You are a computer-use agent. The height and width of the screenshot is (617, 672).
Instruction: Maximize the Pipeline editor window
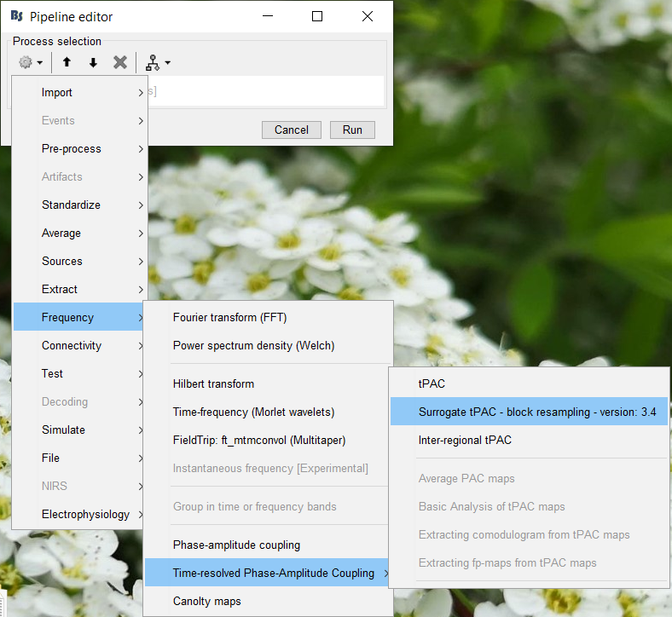point(317,16)
